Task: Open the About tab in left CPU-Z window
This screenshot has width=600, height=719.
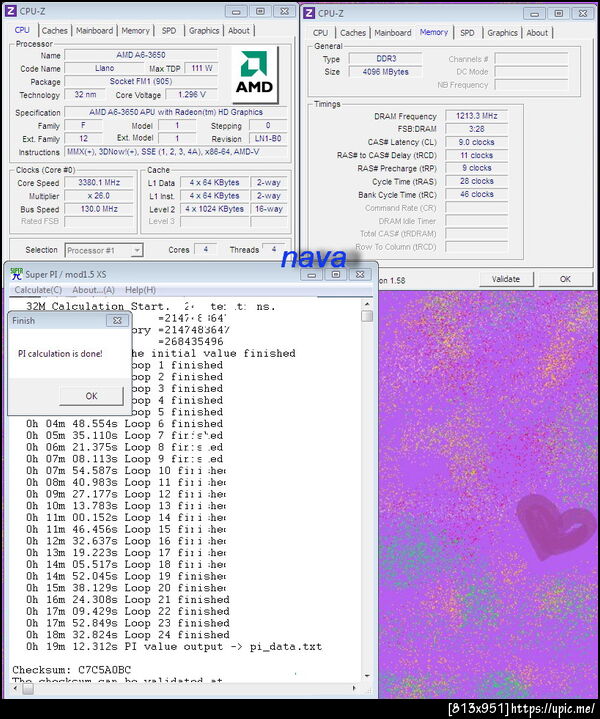Action: 239,31
